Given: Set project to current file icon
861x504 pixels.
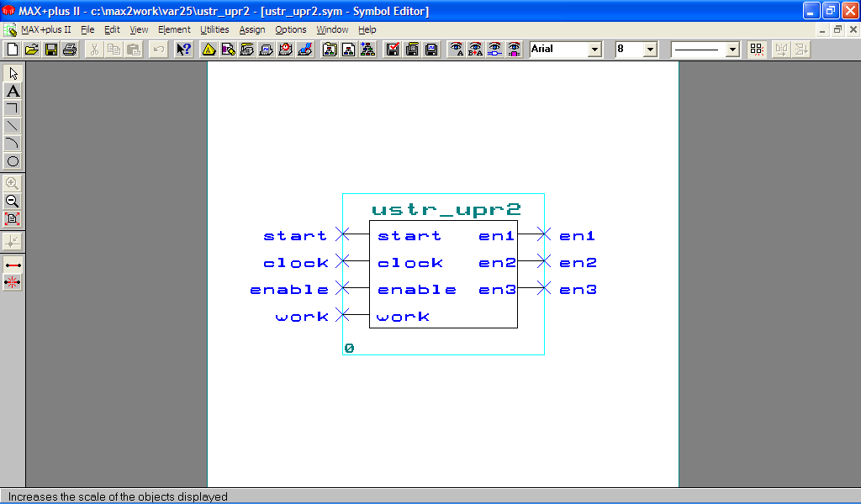Looking at the screenshot, I should click(x=349, y=50).
